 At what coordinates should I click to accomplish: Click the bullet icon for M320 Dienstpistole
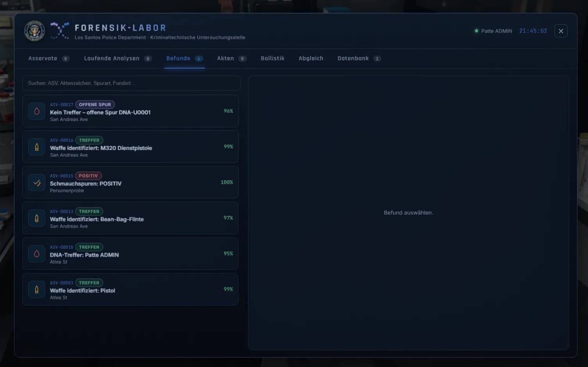point(37,147)
